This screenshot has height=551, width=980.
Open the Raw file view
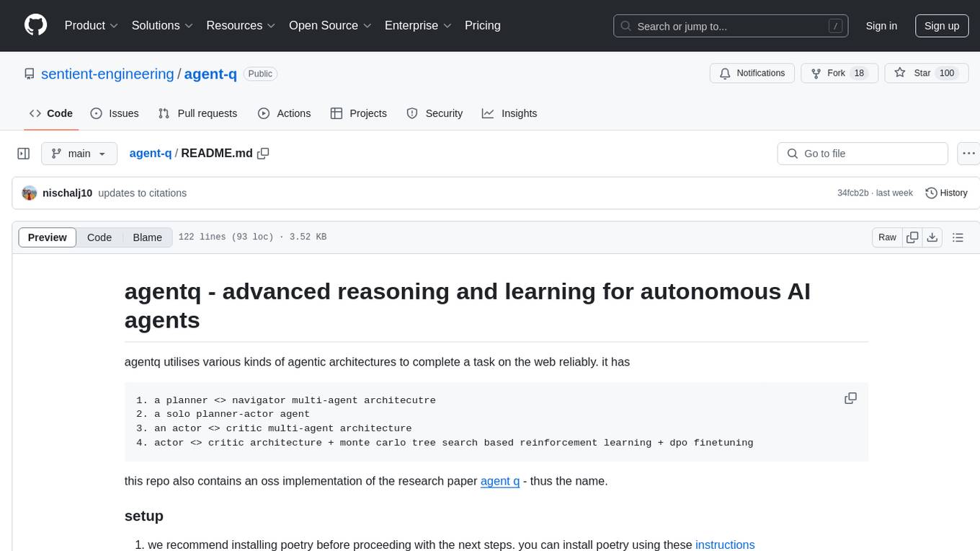(x=887, y=237)
